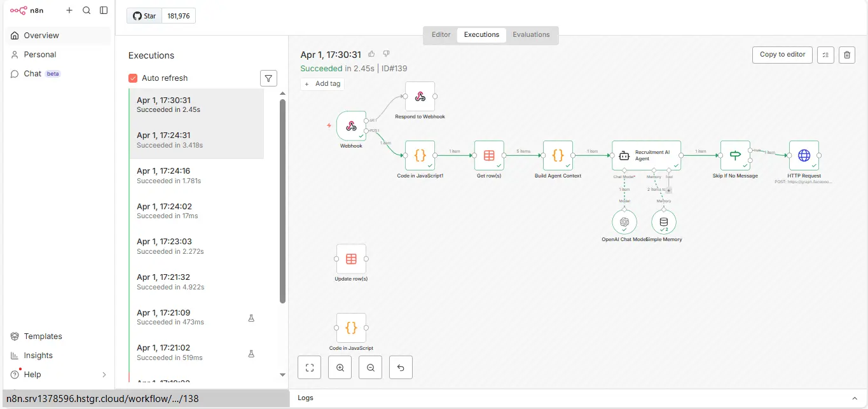The image size is (868, 409).
Task: Select the Respond to Webhook node
Action: coord(420,97)
